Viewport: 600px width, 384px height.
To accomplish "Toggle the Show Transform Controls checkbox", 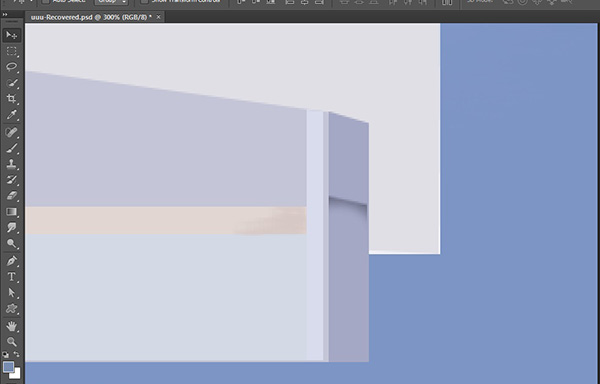I will (x=145, y=1).
